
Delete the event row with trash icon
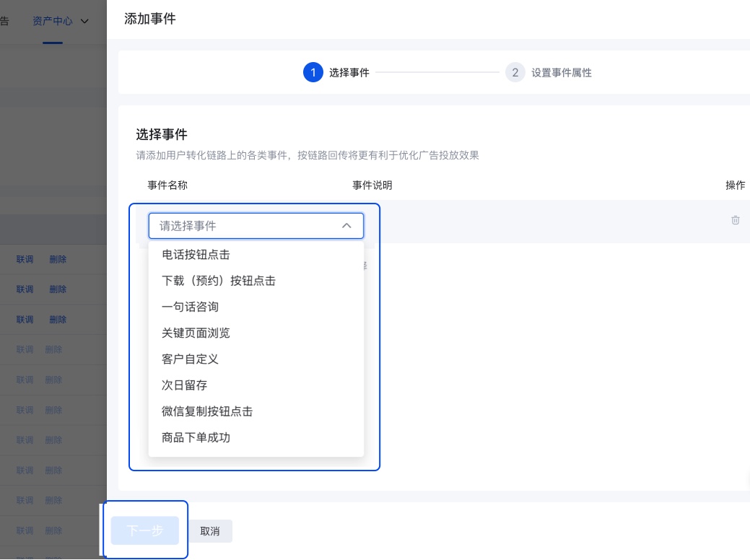[x=735, y=220]
